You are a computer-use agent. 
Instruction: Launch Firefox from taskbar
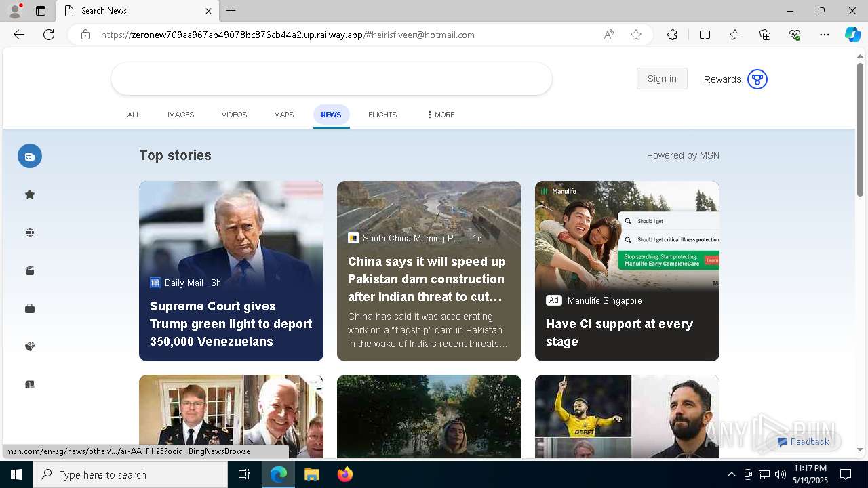pyautogui.click(x=344, y=474)
